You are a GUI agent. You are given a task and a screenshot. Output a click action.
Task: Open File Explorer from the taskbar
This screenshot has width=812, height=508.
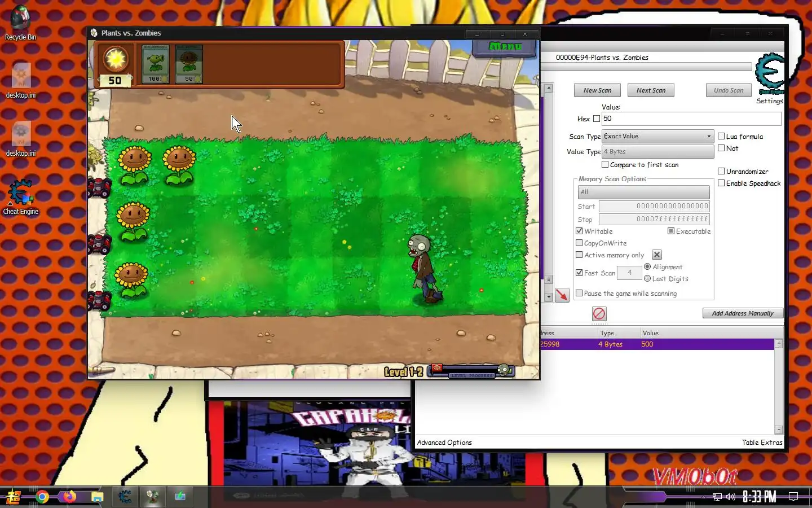tap(98, 497)
